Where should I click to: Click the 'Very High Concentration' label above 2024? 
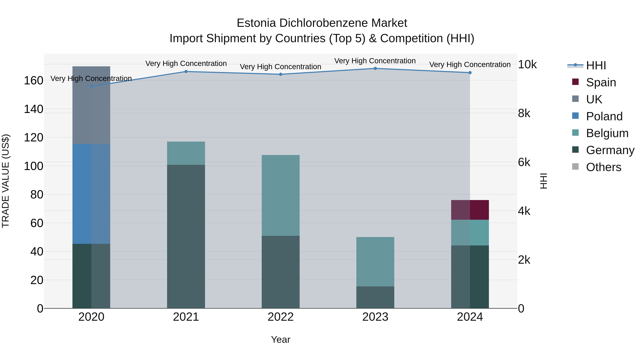470,65
